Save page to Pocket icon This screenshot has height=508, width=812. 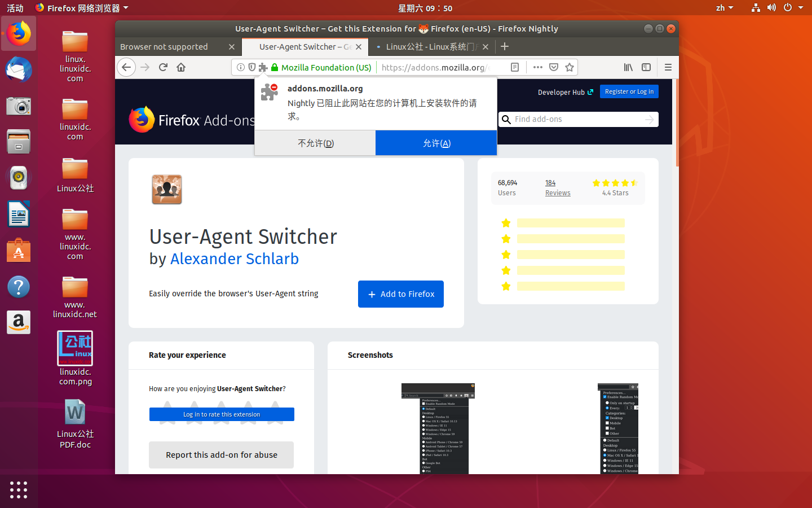(x=554, y=67)
